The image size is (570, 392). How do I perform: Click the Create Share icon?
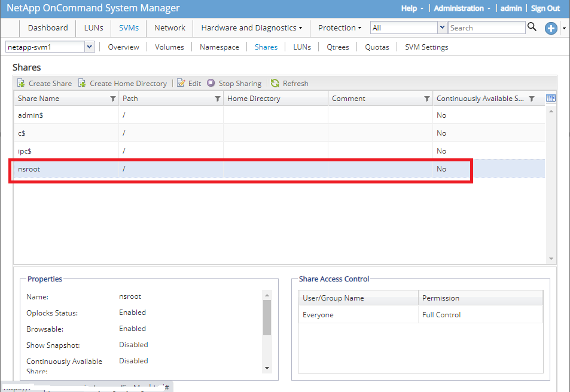pos(22,84)
